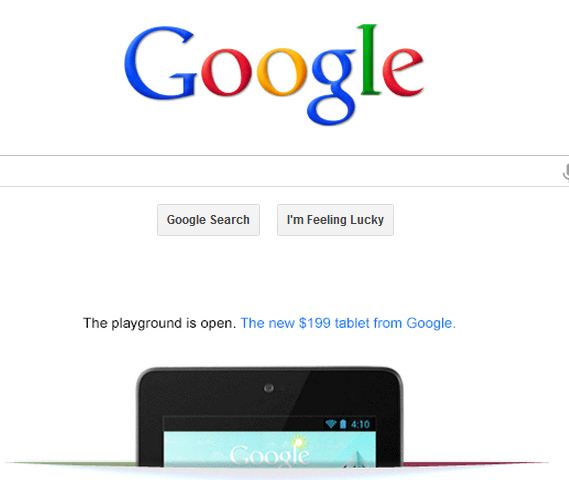569x480 pixels.
Task: Click the blue capital G in the Google logo
Action: pos(160,62)
